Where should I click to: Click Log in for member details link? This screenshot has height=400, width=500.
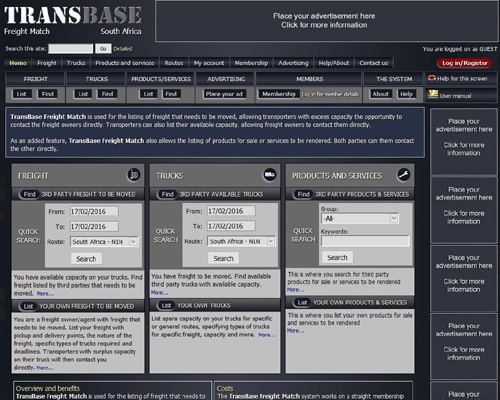(x=330, y=94)
